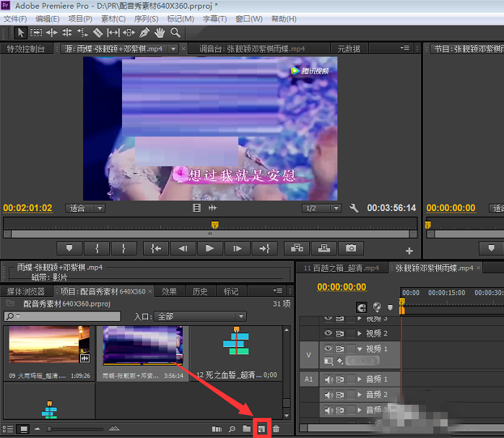
Task: Select the Selection arrow tool
Action: click(20, 33)
